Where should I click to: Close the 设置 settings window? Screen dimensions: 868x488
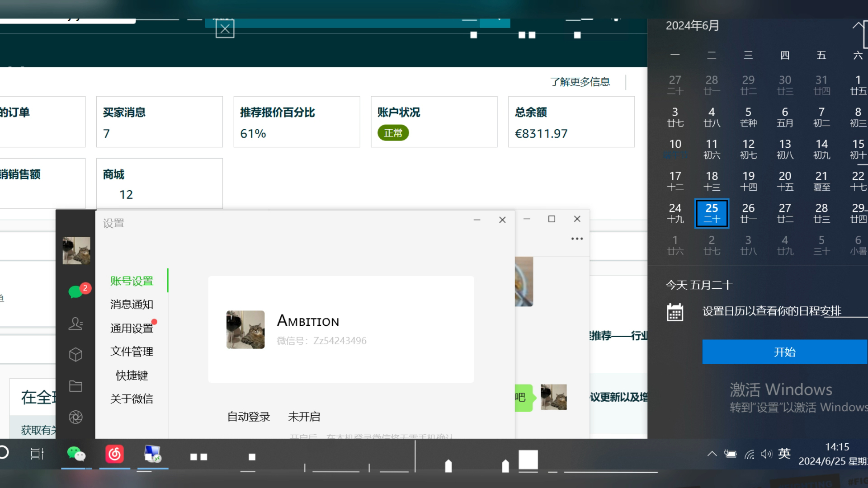pos(502,220)
